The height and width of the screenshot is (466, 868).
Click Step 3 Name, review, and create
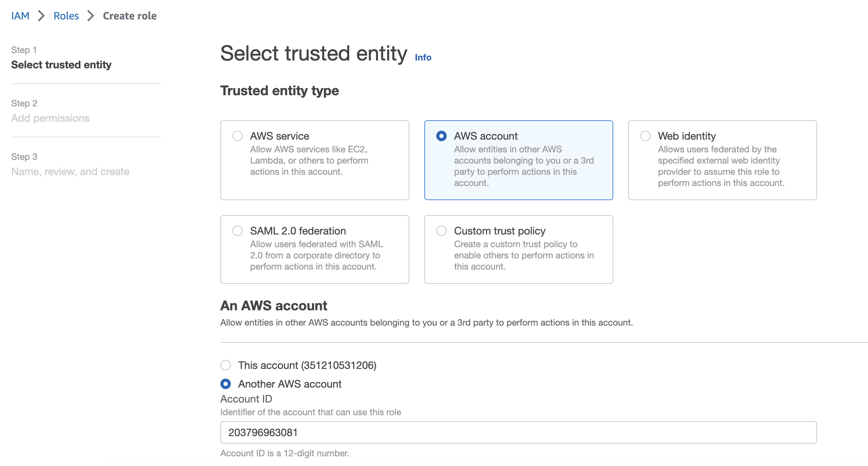tap(70, 164)
